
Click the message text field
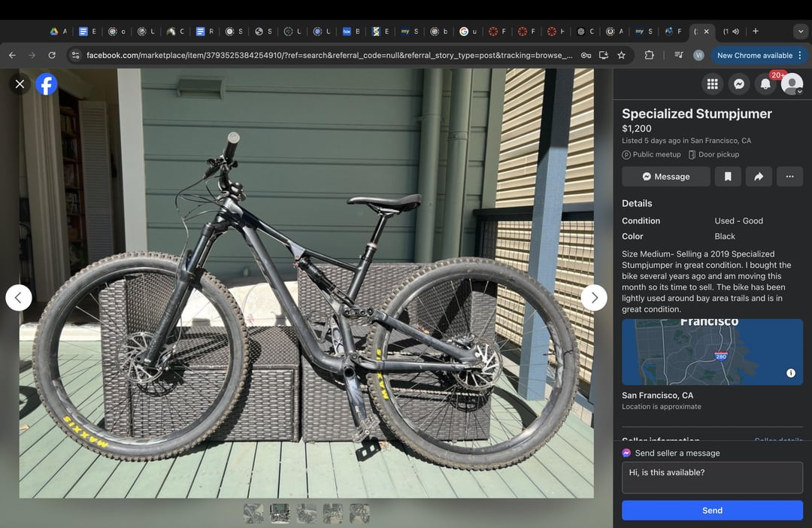712,477
